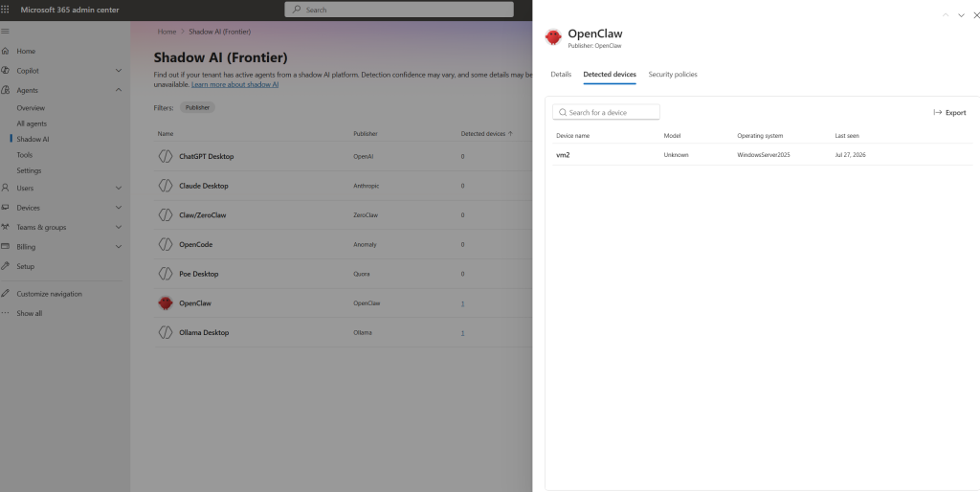Sort by Detected devices column header

(x=487, y=134)
